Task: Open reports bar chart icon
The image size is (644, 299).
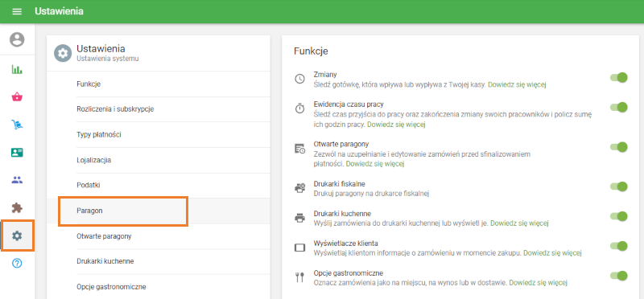Action: coord(17,69)
